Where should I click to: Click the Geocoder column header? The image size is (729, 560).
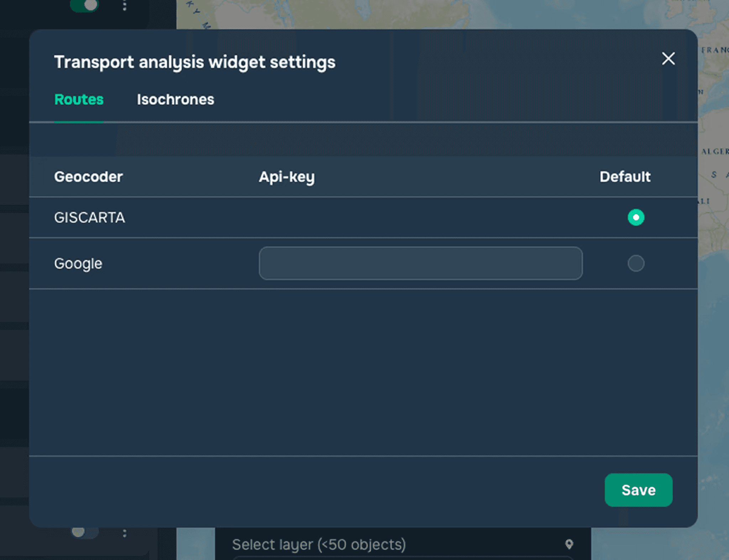click(88, 177)
